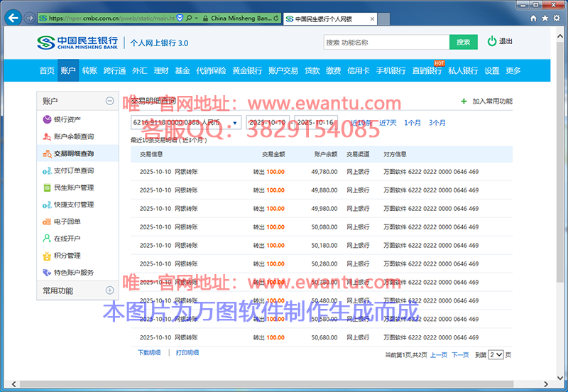Click the 搜索 功能名称 search field

coord(386,42)
